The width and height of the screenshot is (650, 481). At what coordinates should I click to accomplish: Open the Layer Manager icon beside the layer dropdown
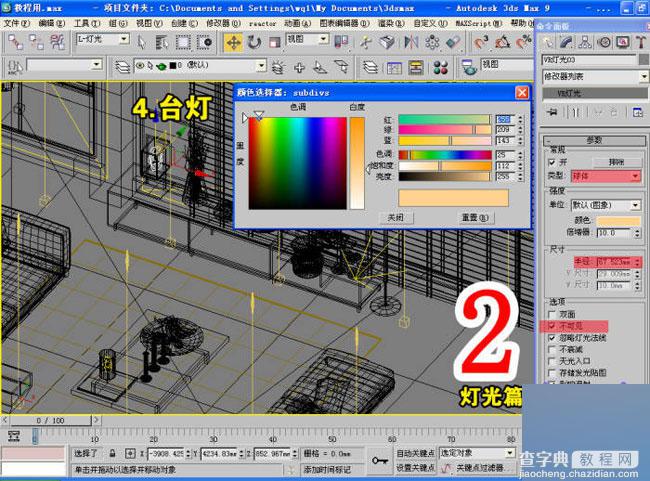[122, 66]
